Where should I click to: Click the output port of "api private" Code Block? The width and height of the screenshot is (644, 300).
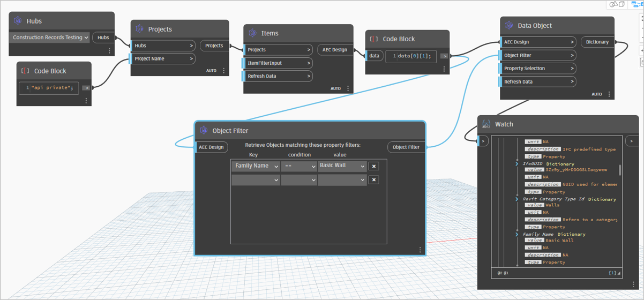point(86,87)
